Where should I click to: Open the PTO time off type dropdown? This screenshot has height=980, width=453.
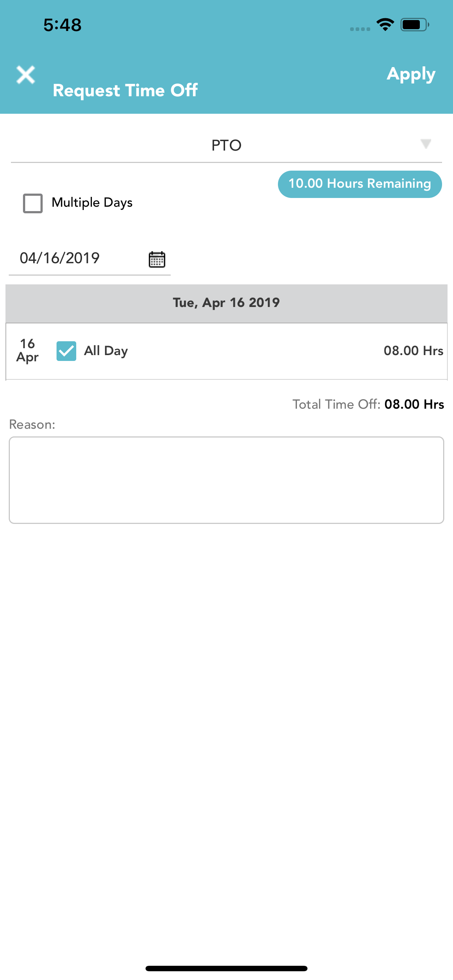[x=226, y=145]
